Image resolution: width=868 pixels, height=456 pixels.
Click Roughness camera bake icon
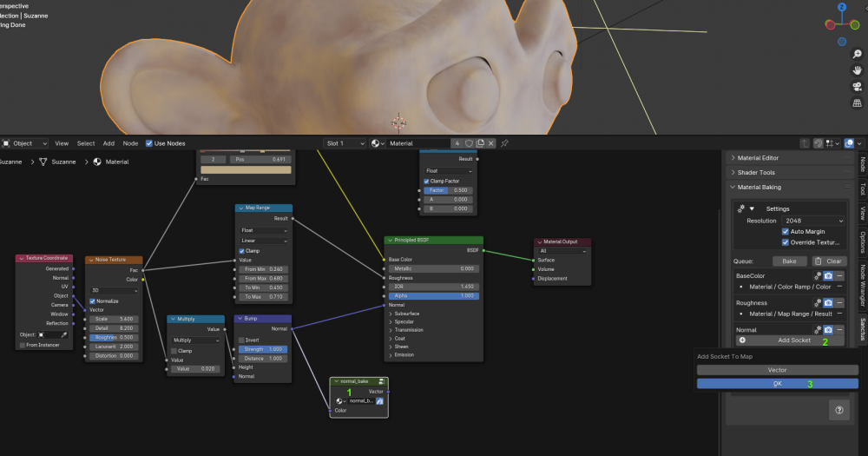coord(828,302)
